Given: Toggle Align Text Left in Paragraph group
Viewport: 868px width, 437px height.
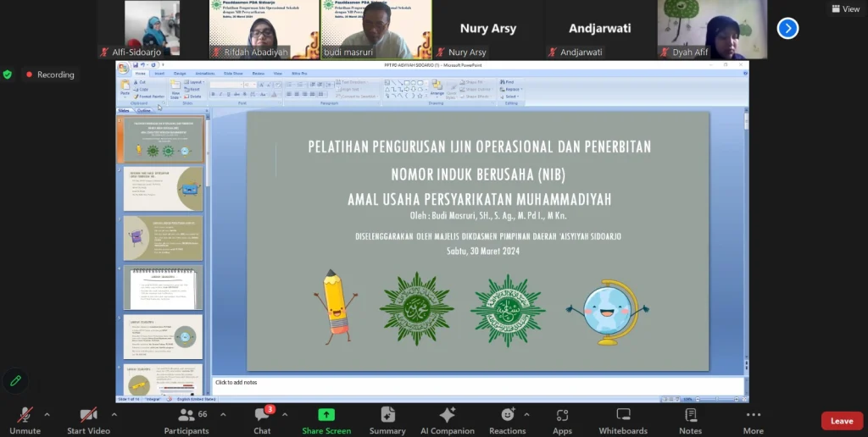Looking at the screenshot, I should click(x=289, y=94).
